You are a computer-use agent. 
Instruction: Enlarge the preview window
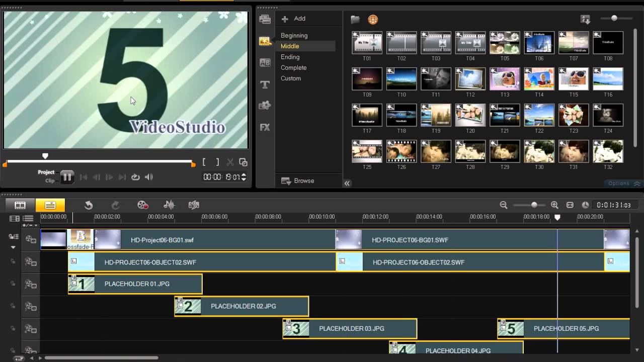coord(243,162)
